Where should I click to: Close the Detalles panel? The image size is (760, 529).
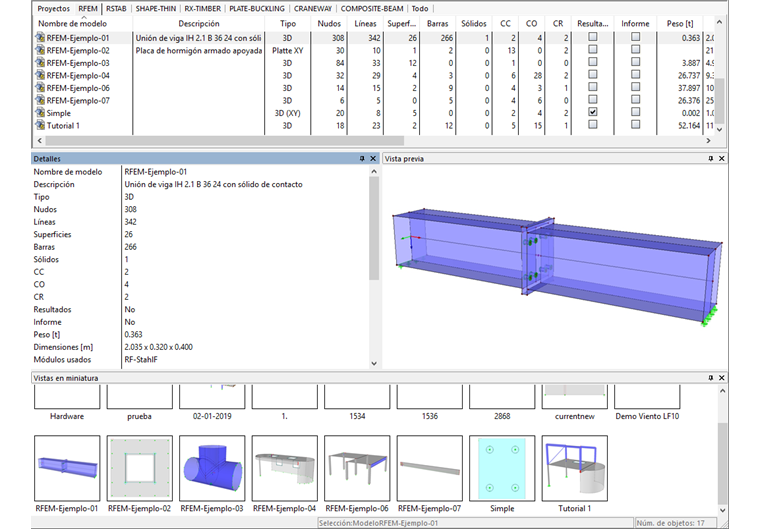tap(373, 159)
